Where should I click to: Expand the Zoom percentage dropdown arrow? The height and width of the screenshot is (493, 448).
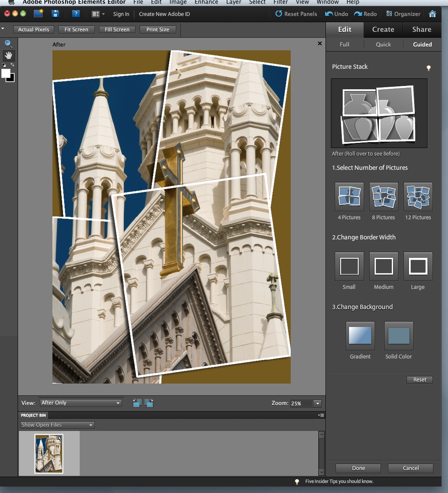pyautogui.click(x=318, y=403)
